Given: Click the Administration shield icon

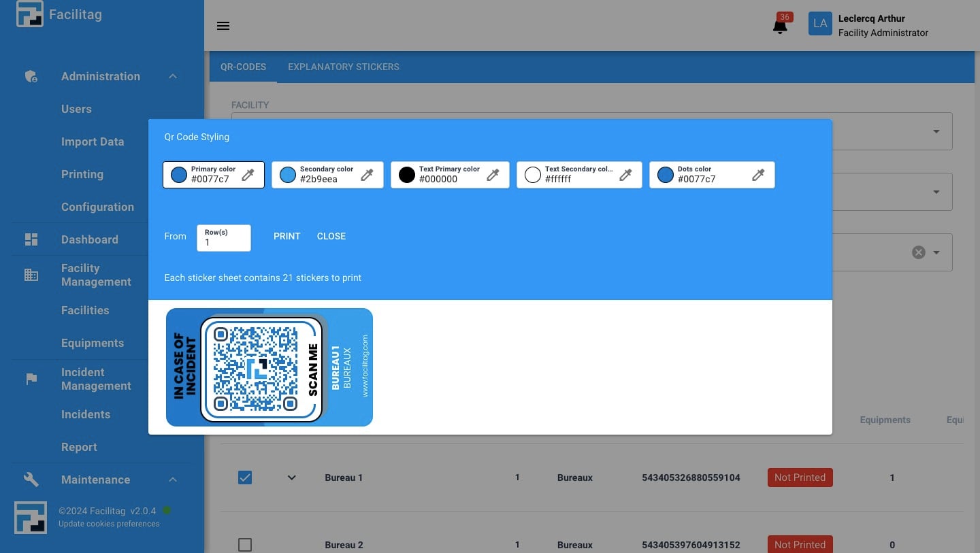Looking at the screenshot, I should 31,76.
